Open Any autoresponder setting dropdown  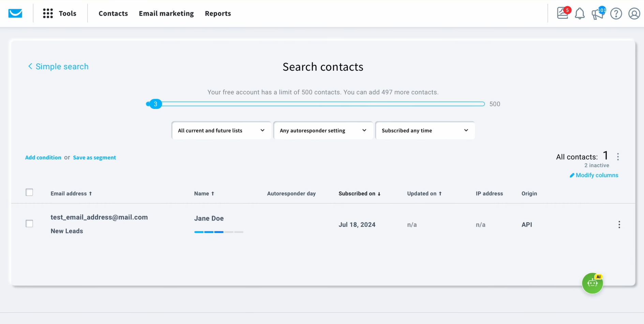(323, 130)
